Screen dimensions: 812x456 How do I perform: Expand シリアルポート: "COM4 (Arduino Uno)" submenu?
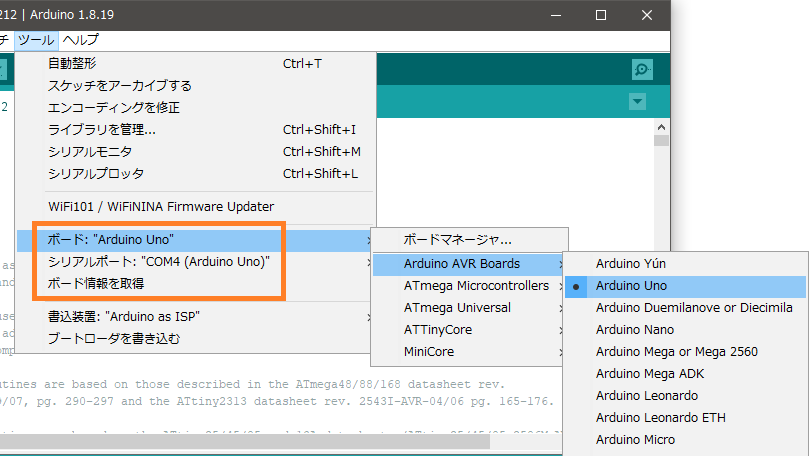[x=195, y=262]
